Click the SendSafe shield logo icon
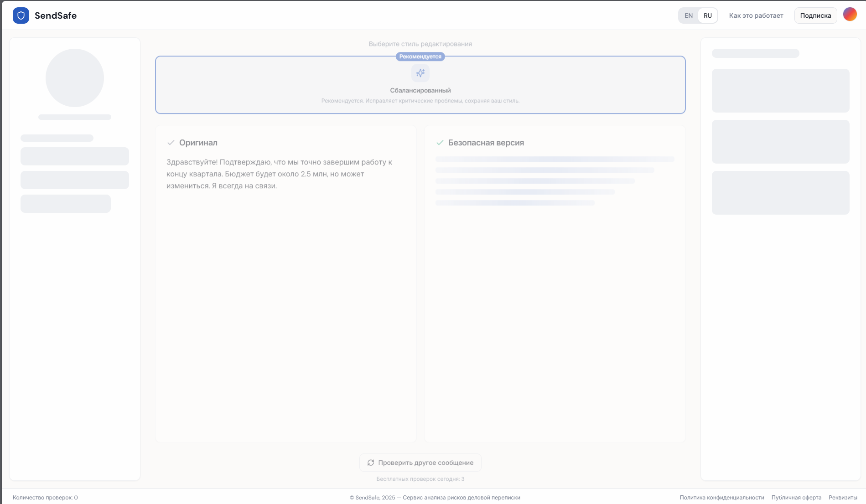The width and height of the screenshot is (866, 504). [x=21, y=15]
